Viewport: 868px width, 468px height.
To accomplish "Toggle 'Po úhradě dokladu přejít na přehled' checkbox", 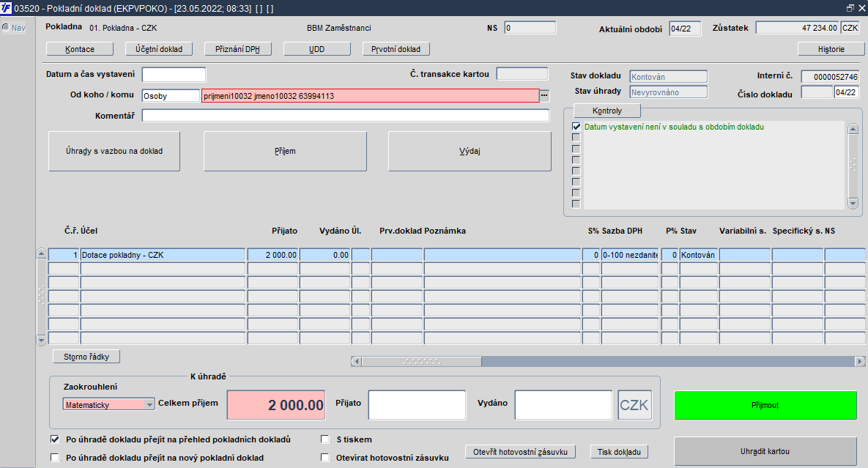I will pyautogui.click(x=55, y=439).
